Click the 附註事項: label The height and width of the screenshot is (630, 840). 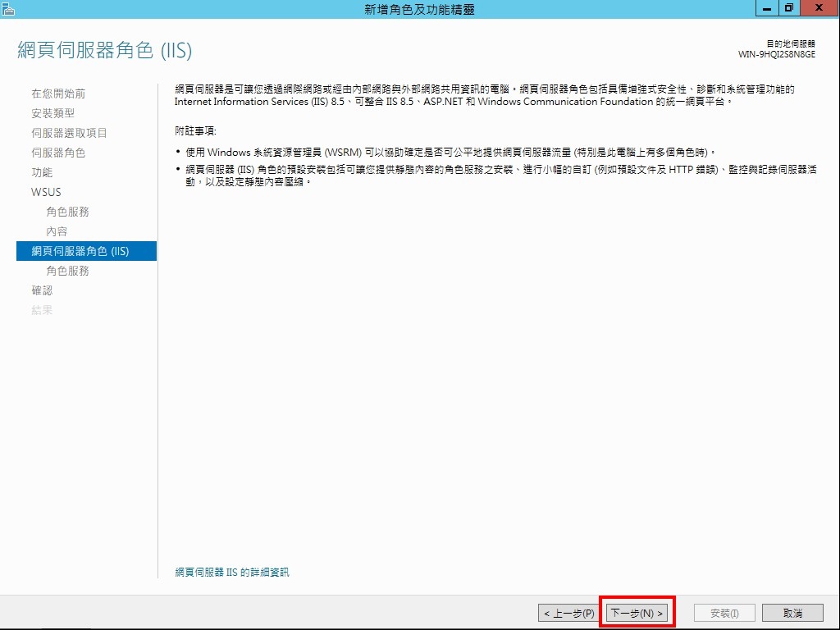(x=195, y=131)
